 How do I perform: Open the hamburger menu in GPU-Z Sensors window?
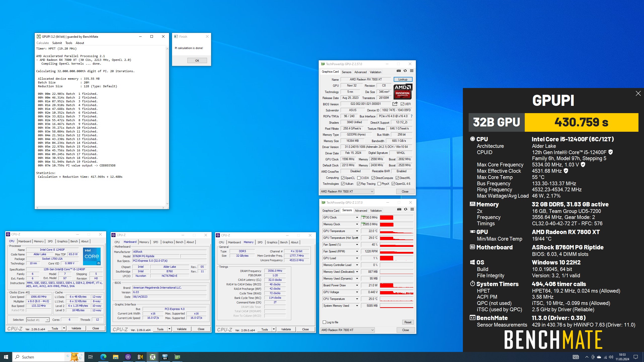[412, 209]
